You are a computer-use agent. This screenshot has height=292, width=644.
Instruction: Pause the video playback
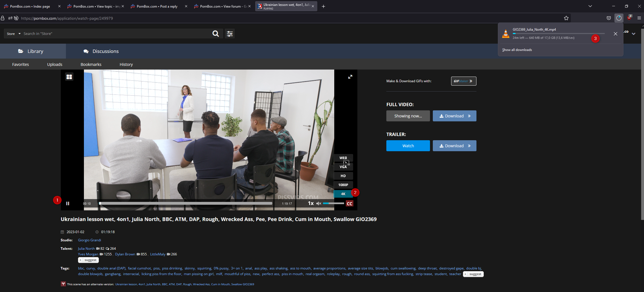pyautogui.click(x=68, y=204)
